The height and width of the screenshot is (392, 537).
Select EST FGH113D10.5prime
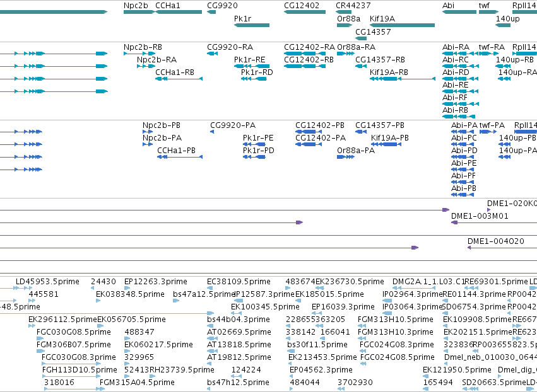coord(80,370)
